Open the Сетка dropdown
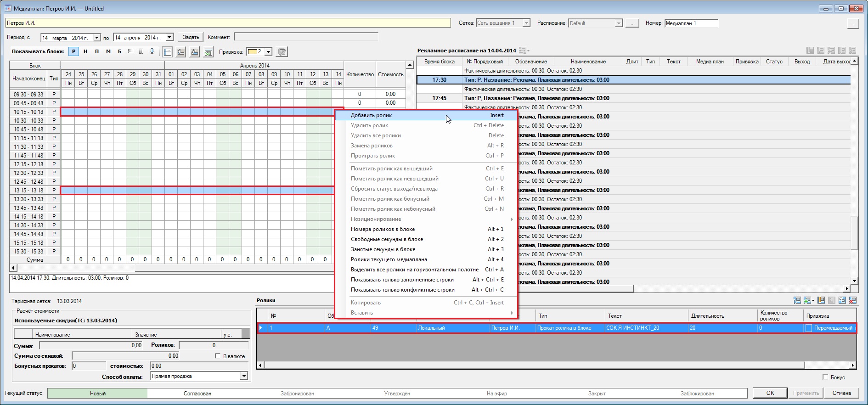Image resolution: width=868 pixels, height=405 pixels. (x=526, y=23)
